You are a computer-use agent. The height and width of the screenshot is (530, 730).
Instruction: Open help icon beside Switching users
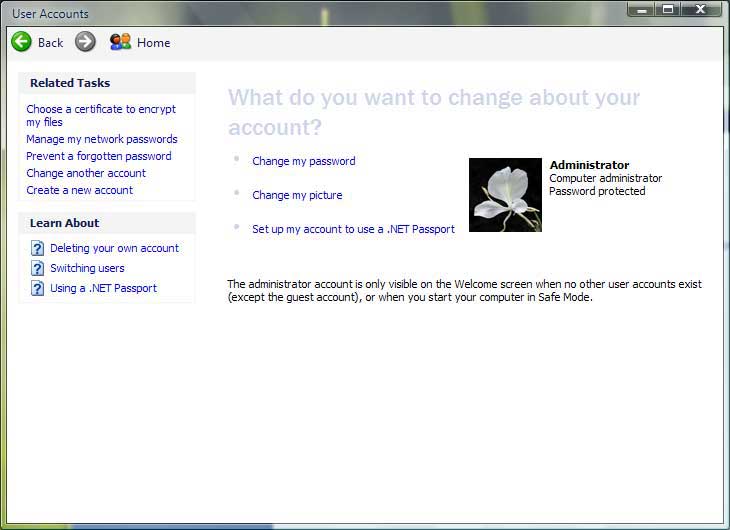point(38,268)
